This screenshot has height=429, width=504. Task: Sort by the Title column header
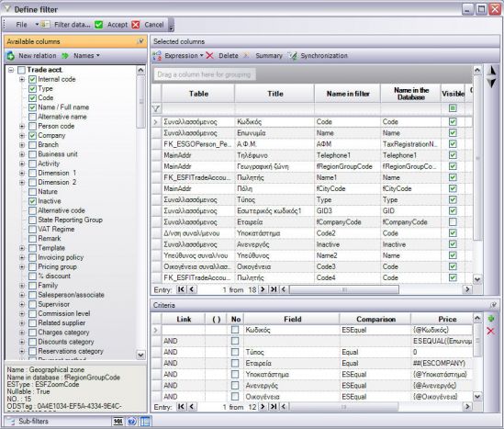click(275, 94)
